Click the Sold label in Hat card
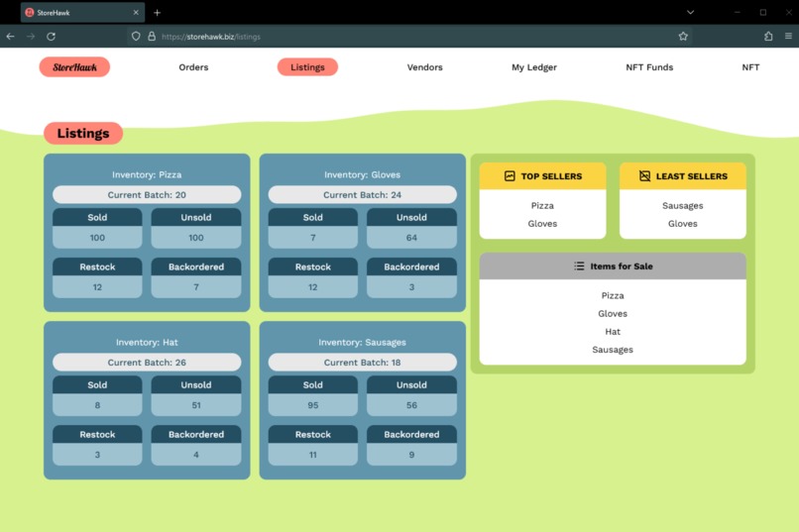This screenshot has height=532, width=799. pos(97,384)
